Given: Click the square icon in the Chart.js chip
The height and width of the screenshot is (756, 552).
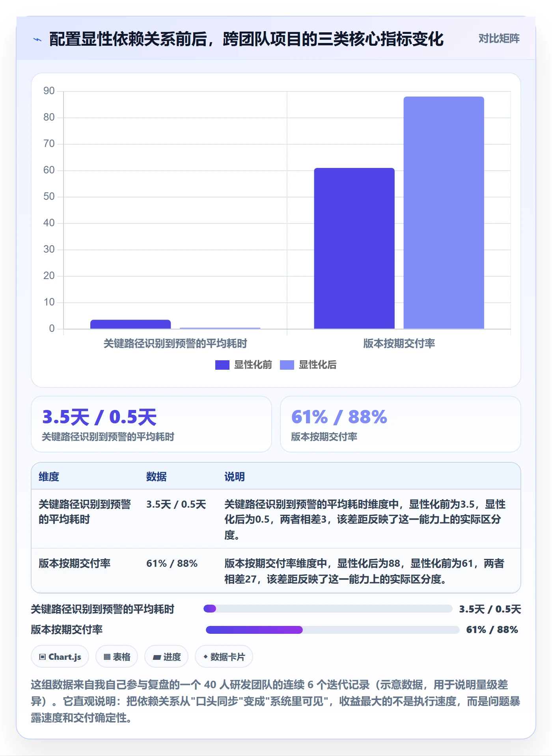Looking at the screenshot, I should 43,657.
